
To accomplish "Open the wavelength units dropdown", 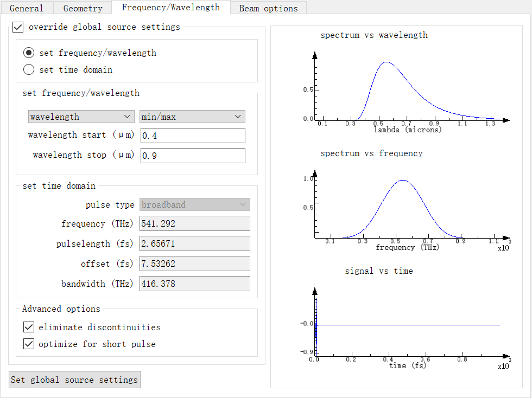I will [x=81, y=117].
